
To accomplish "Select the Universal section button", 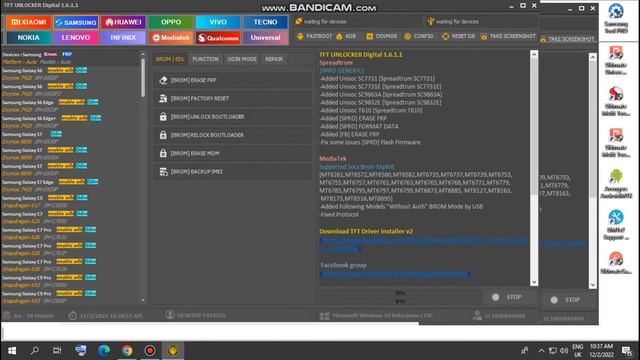I will point(265,38).
